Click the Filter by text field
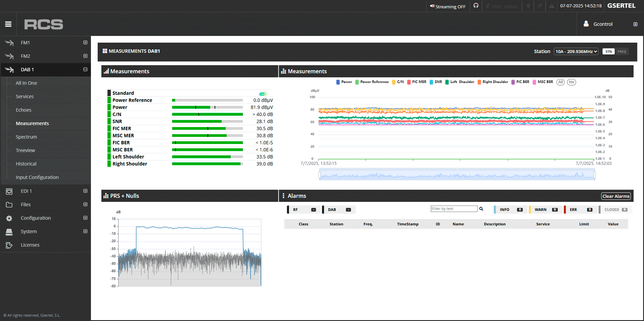Screen dimensions: 644x321 point(454,209)
